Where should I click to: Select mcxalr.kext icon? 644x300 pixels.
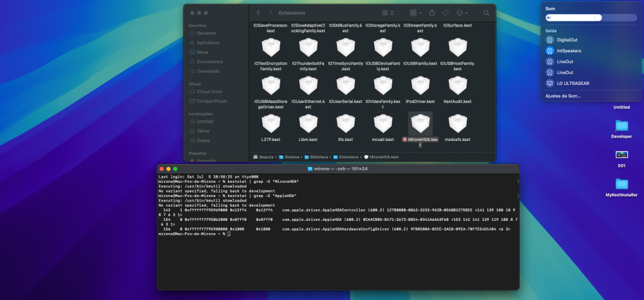[383, 124]
